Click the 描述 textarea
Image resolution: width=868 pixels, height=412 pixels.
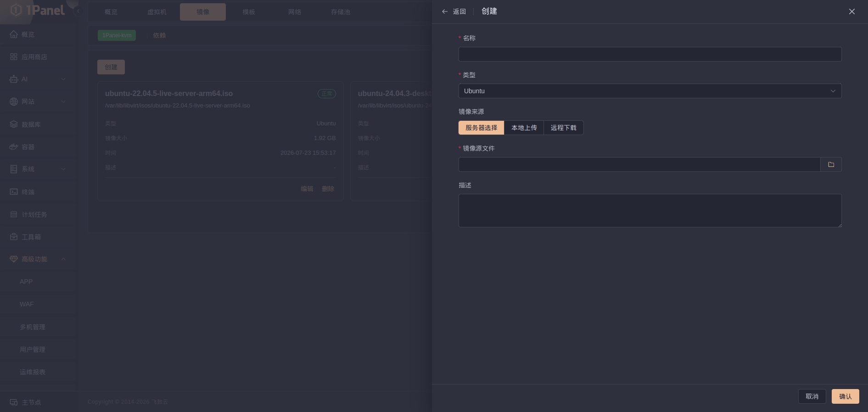point(650,210)
